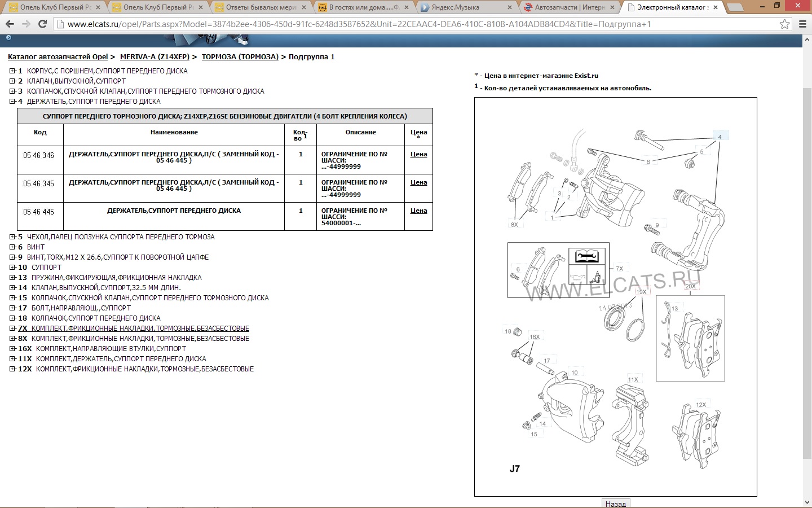
Task: Open ТОРМОЗА (ТОРМОЗА) breadcrumb link
Action: click(x=240, y=57)
